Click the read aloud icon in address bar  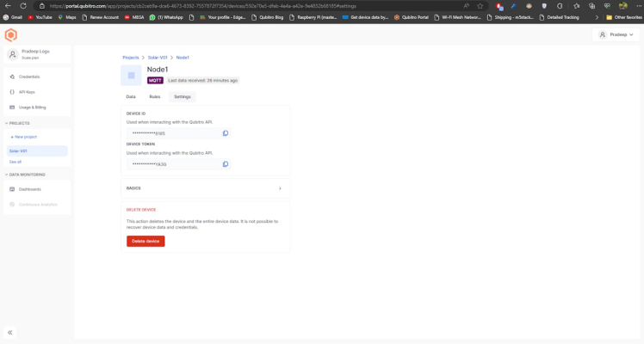466,6
